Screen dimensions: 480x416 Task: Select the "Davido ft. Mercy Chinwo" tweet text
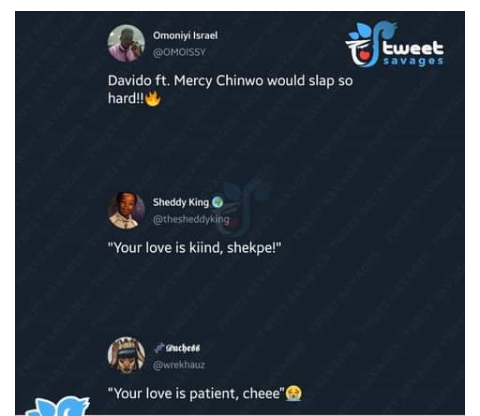(230, 89)
